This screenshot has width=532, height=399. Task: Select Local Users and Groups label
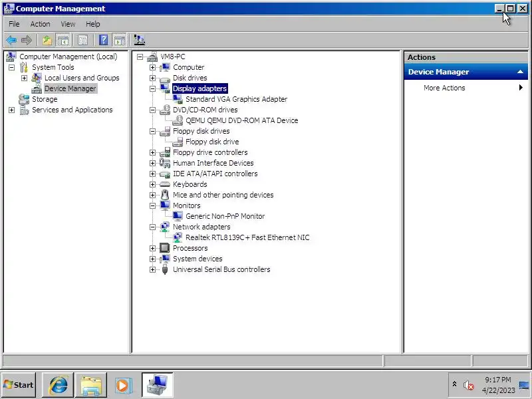pyautogui.click(x=82, y=78)
